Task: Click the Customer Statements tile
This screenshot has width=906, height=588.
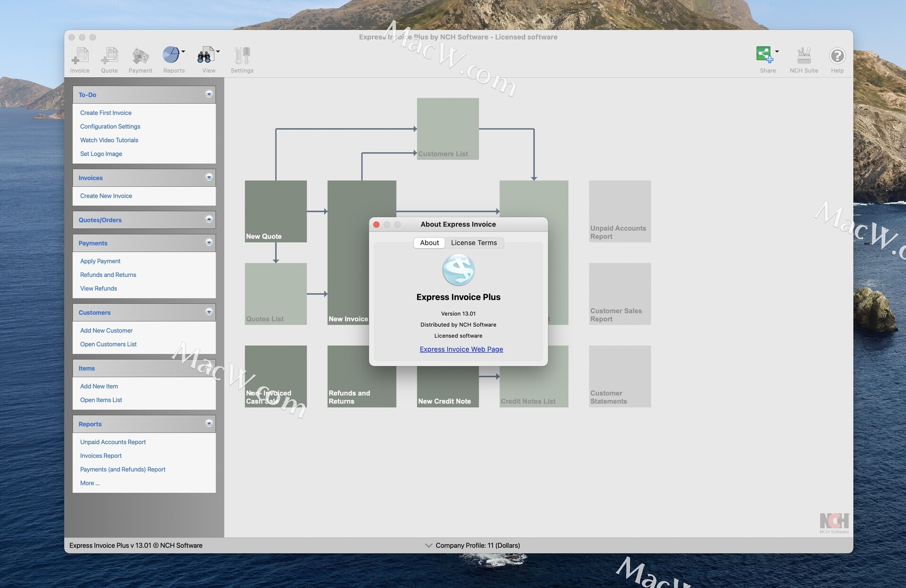Action: coord(620,376)
